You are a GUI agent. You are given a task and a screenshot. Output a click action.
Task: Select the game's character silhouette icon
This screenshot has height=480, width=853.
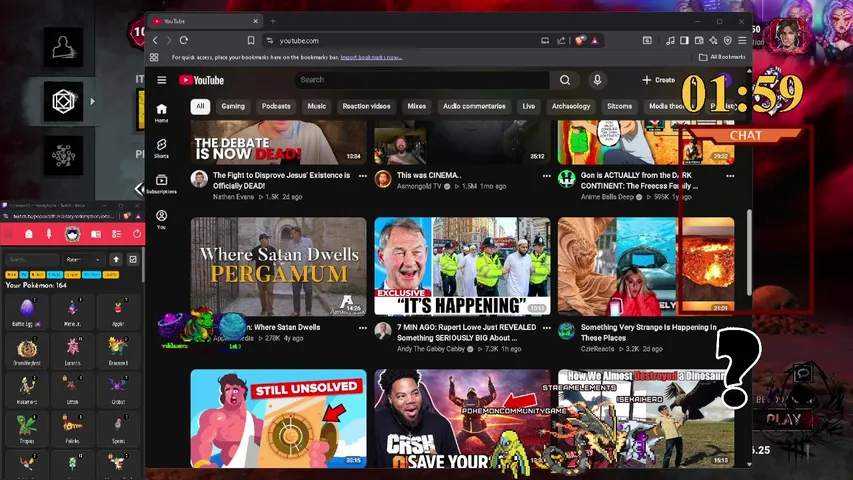point(63,47)
